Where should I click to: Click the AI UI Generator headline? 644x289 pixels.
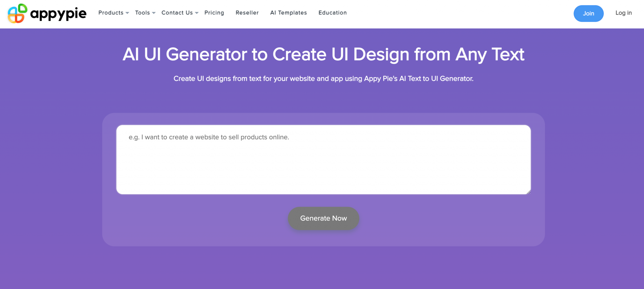click(x=323, y=54)
